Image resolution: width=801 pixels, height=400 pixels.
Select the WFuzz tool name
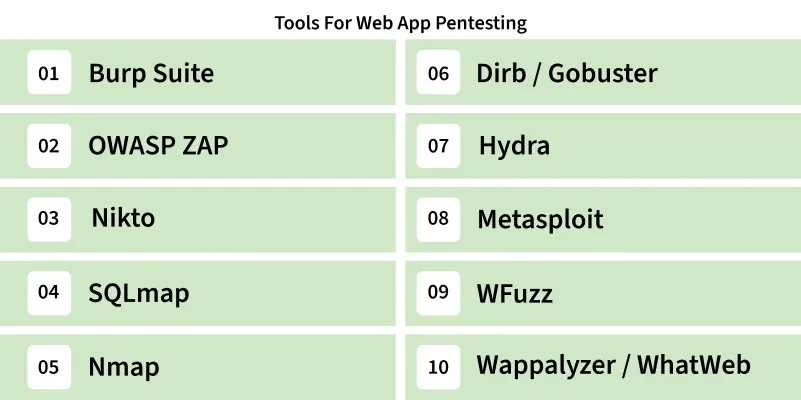[x=514, y=293]
